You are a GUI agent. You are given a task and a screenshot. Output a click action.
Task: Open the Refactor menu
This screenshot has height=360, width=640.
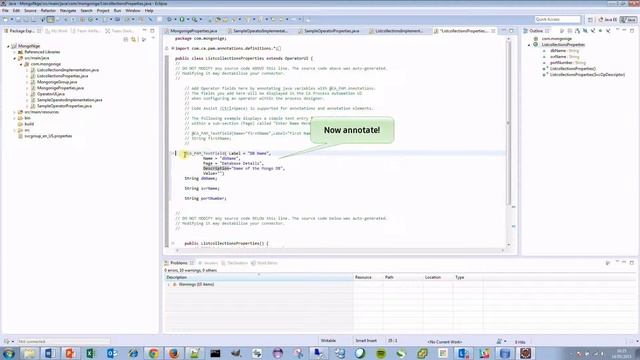48,11
